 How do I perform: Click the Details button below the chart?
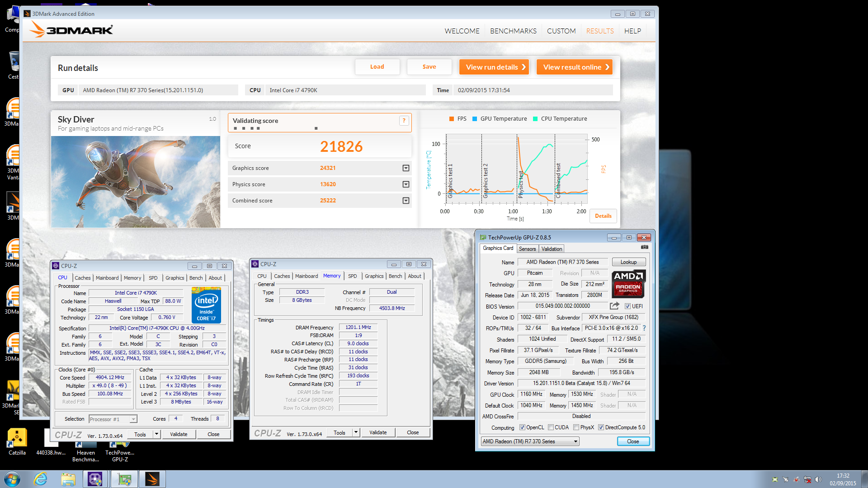point(603,216)
